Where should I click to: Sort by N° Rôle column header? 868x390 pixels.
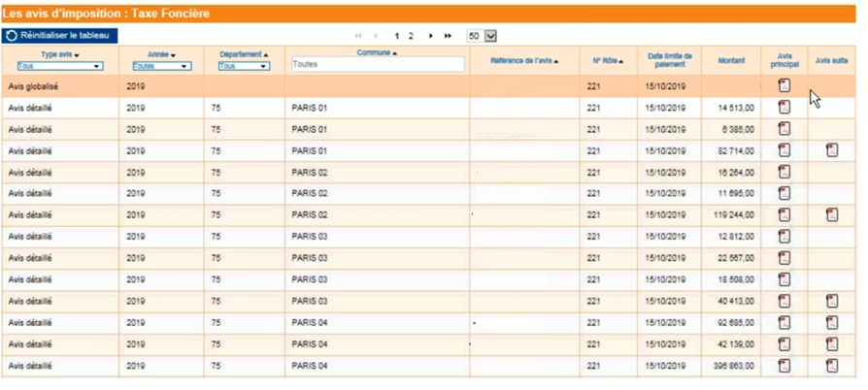608,60
